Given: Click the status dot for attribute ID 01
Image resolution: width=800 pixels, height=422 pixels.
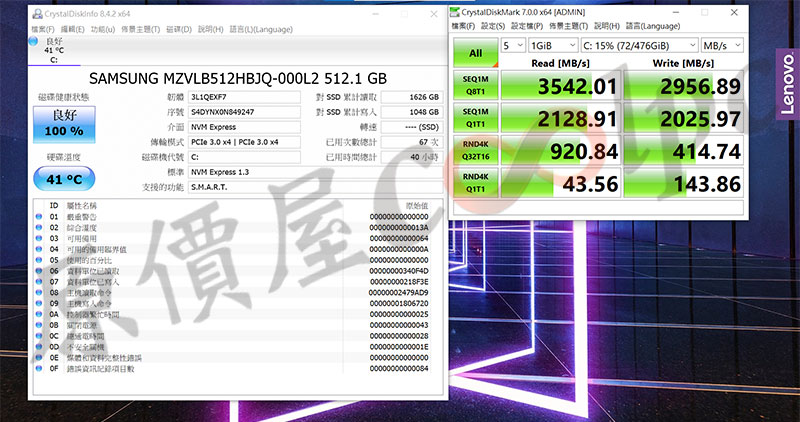Looking at the screenshot, I should point(39,217).
